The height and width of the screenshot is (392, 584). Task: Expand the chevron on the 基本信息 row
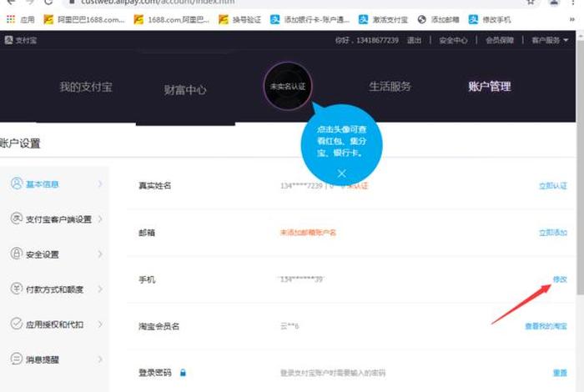[x=100, y=183]
